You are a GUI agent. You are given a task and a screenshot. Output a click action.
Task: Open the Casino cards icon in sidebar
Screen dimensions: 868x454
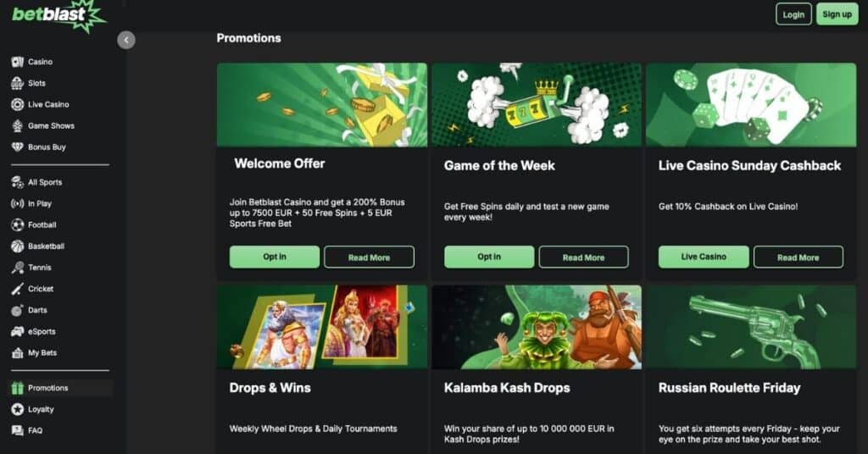[x=18, y=62]
